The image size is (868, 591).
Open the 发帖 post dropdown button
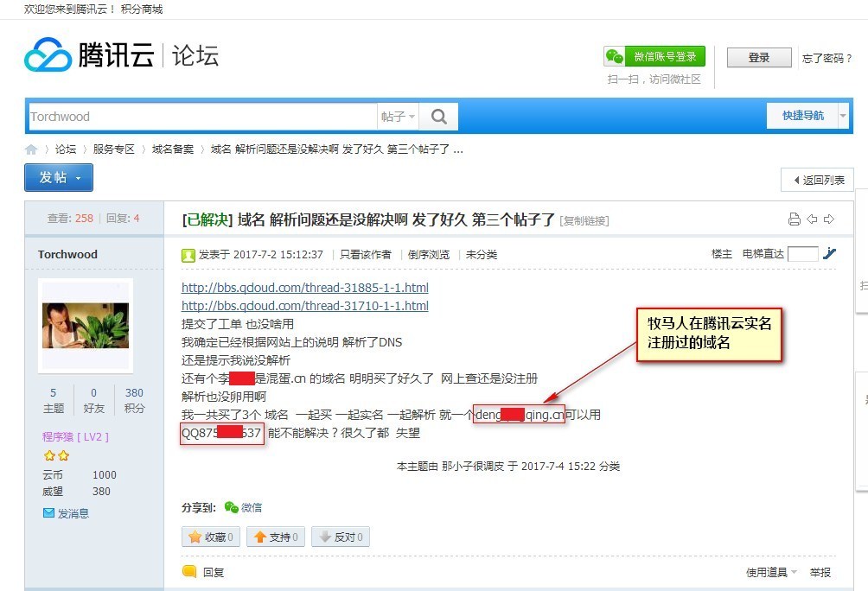59,177
